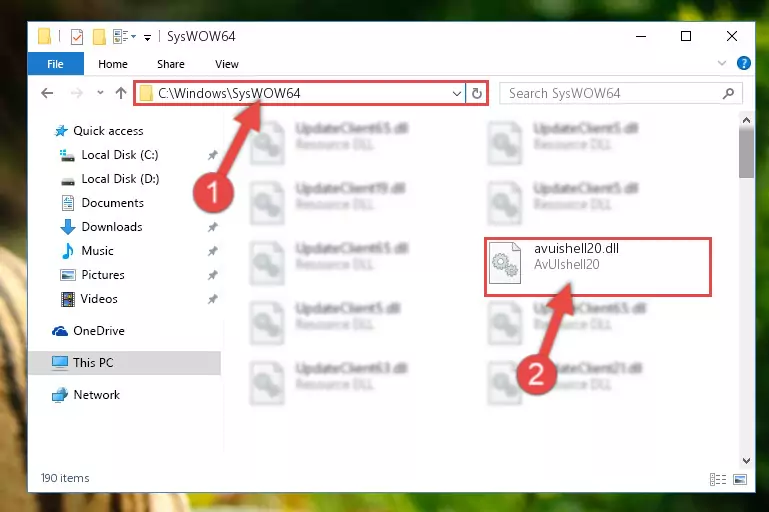Refresh the SysWOW64 folder
The width and height of the screenshot is (769, 512).
pos(477,93)
